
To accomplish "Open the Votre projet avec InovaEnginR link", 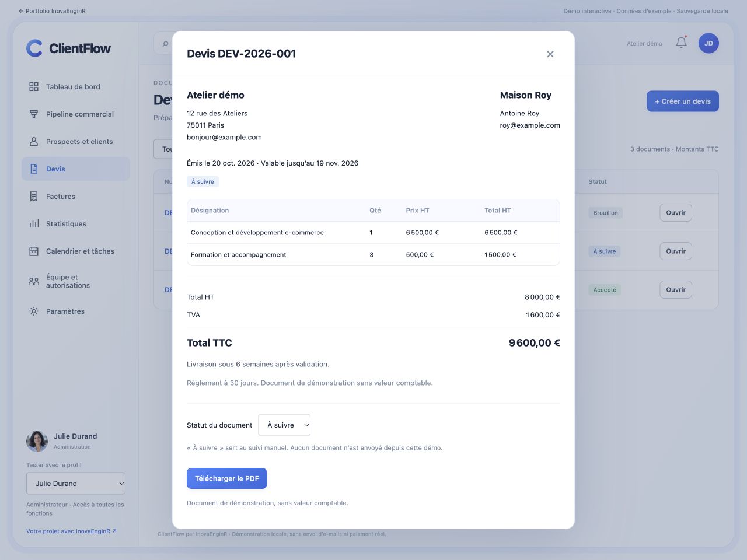I will [x=71, y=531].
